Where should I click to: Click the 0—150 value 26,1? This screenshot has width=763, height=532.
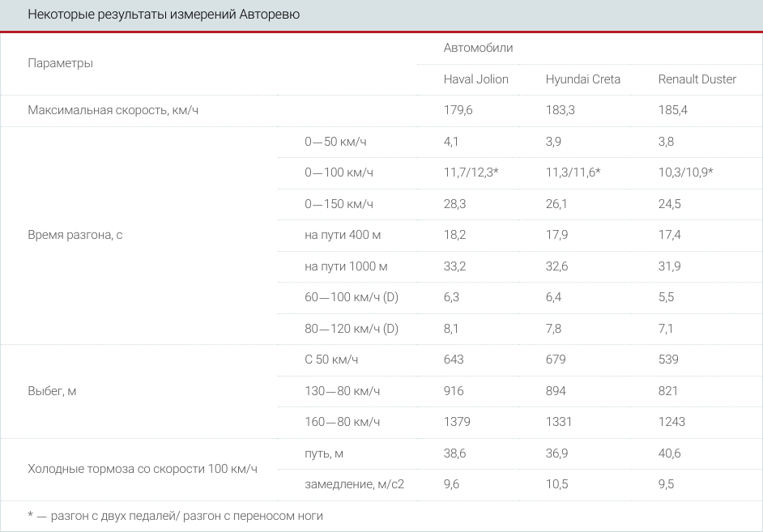coord(556,204)
